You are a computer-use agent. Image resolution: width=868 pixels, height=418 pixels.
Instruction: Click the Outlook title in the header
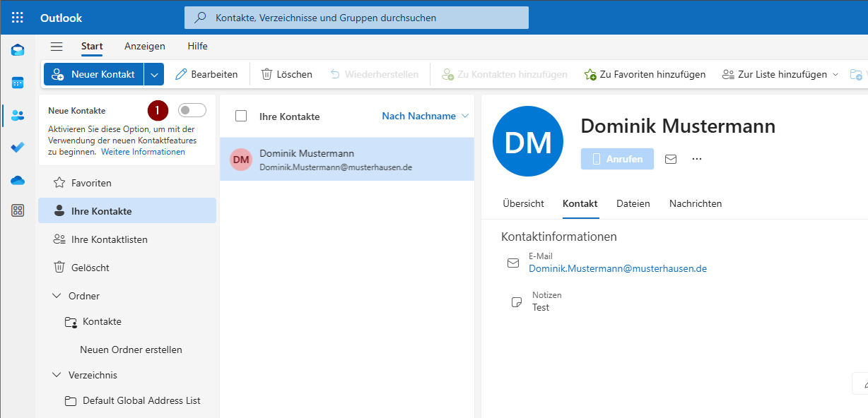pos(61,18)
